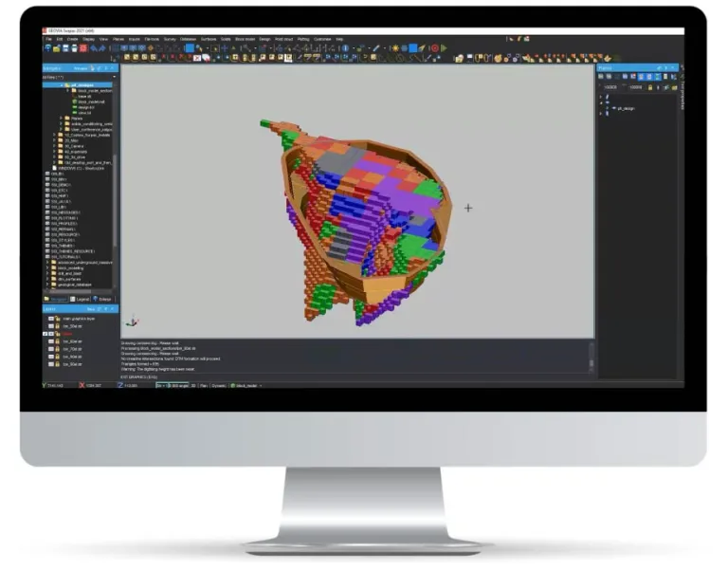Click the red record macro icon
This screenshot has width=728, height=570.
click(x=433, y=47)
